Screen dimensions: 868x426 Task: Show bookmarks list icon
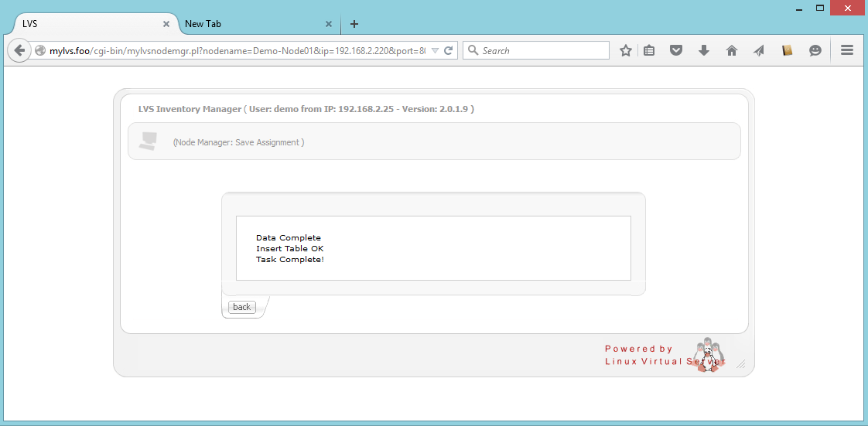tap(649, 50)
